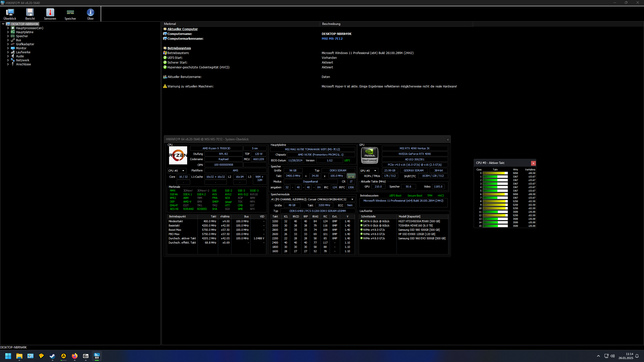Click the Aktueller Computer heading
The width and height of the screenshot is (644, 362).
click(183, 29)
